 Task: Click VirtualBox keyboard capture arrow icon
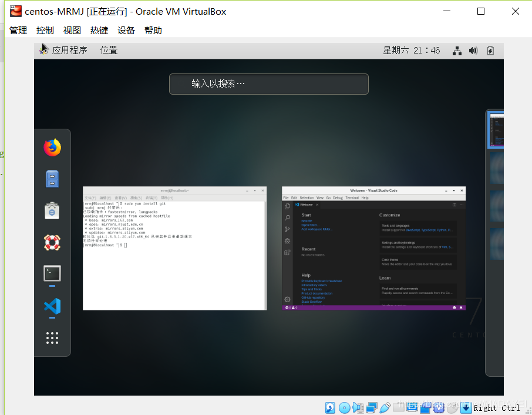point(466,407)
